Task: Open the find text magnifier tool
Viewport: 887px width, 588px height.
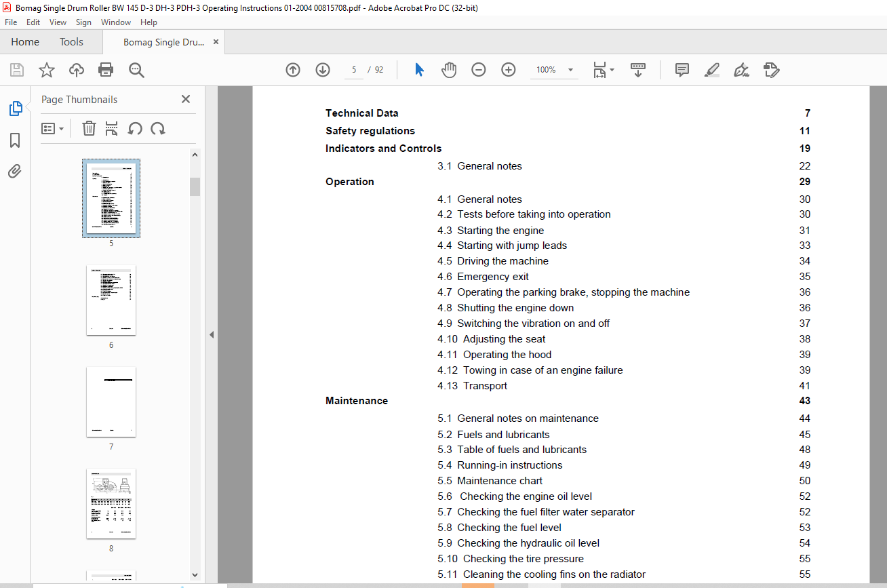Action: [136, 70]
